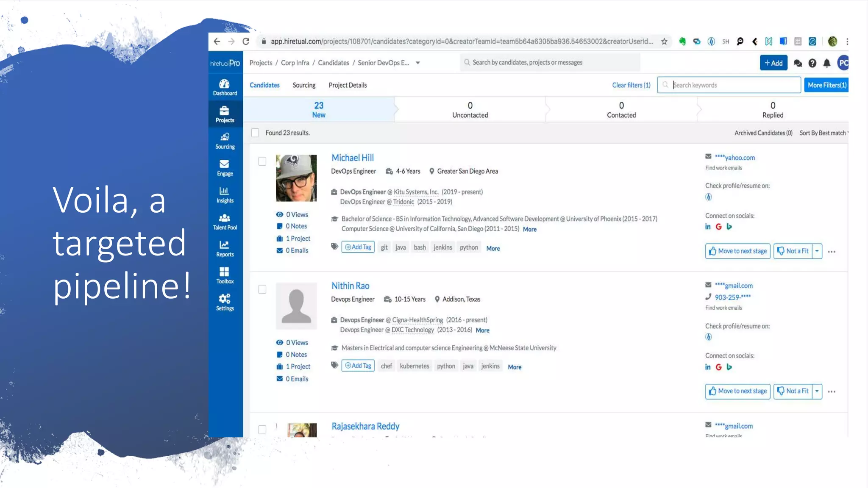This screenshot has height=488, width=868.
Task: Check the select-all results checkbox
Action: coord(255,133)
